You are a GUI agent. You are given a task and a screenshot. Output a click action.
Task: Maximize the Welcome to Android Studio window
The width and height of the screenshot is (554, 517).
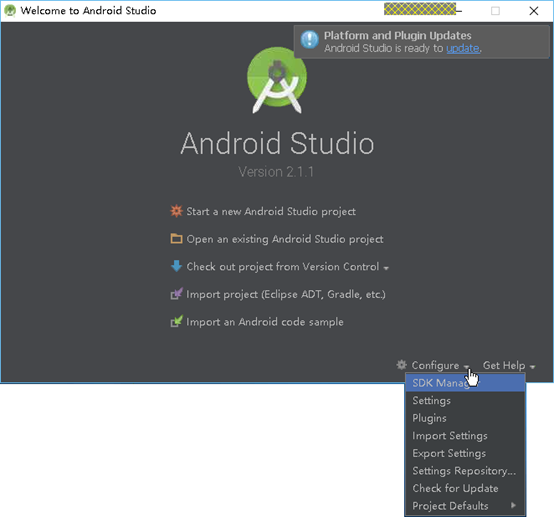tap(495, 11)
